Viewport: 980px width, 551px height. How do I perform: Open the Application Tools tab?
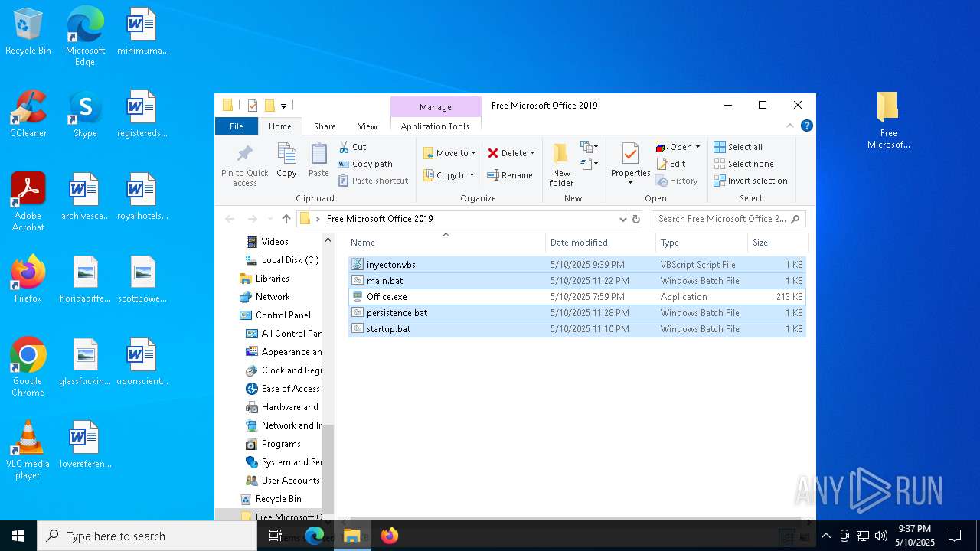pos(435,126)
